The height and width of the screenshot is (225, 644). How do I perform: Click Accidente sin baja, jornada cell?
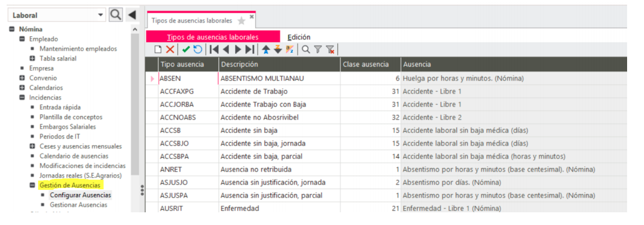pos(279,143)
